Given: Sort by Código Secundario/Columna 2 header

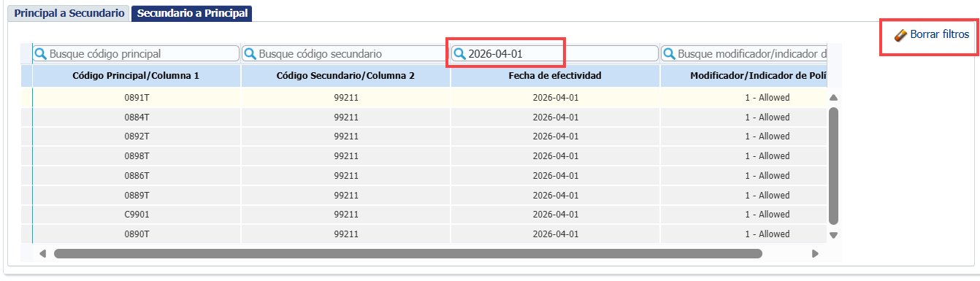Looking at the screenshot, I should 345,76.
